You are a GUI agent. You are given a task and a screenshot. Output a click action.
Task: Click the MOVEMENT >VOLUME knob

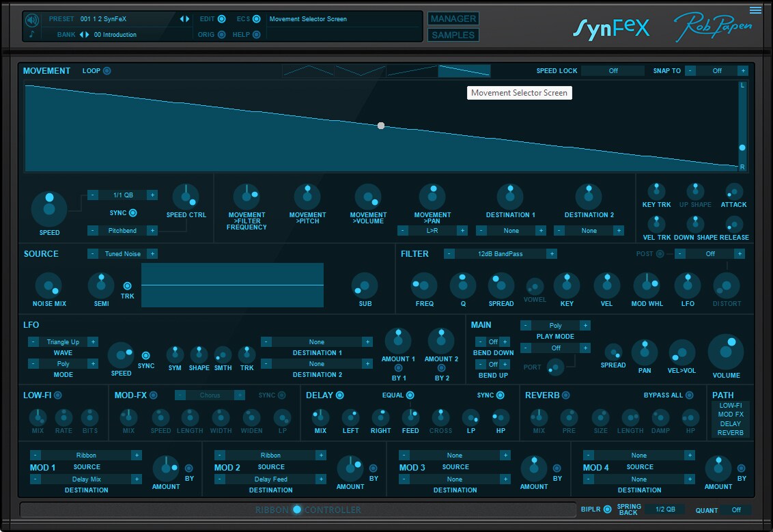point(368,197)
